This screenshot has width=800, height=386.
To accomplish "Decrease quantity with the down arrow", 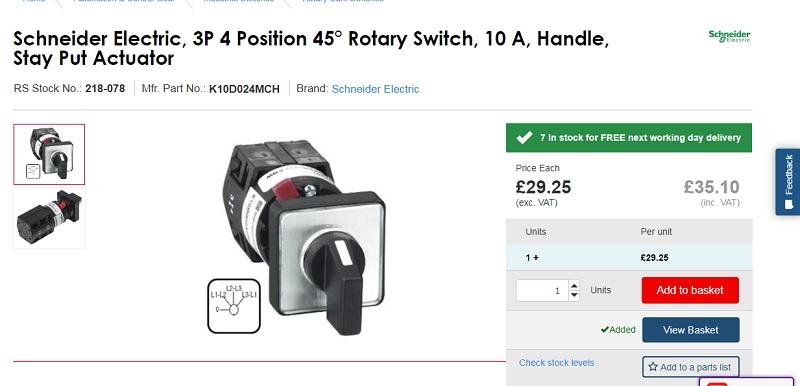I will (574, 295).
